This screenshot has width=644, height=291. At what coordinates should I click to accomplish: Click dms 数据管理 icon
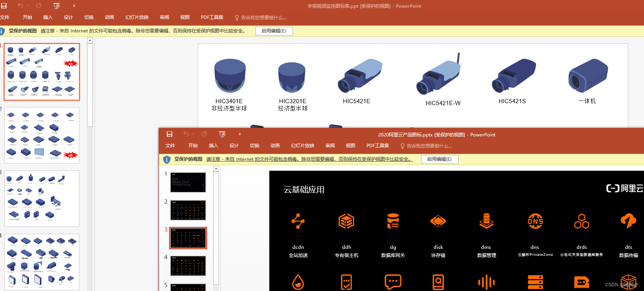[486, 221]
